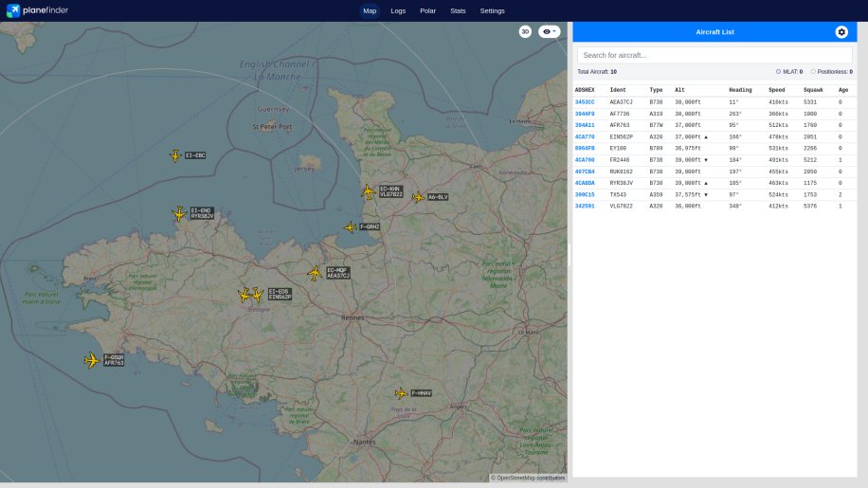
Task: Sort aircraft list by Alt column
Action: (679, 90)
